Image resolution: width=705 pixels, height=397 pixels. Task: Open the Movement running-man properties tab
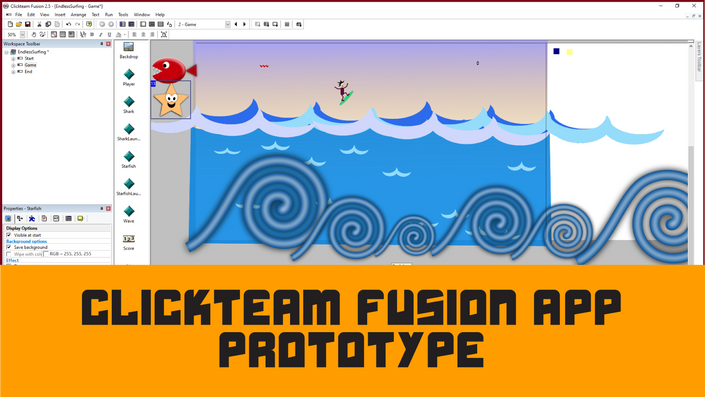[x=32, y=219]
